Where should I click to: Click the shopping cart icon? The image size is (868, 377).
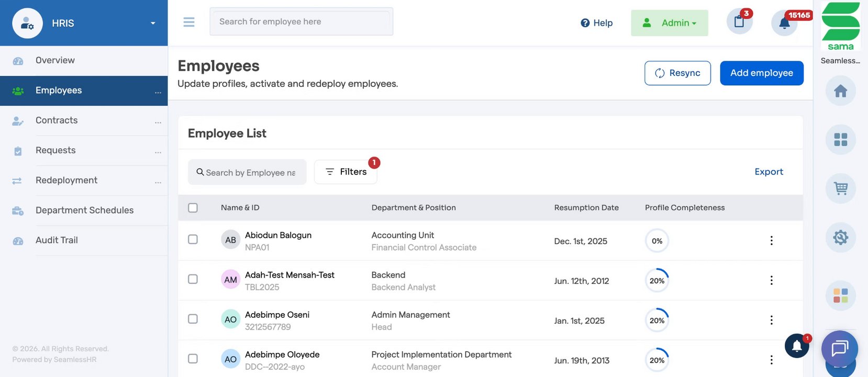840,188
